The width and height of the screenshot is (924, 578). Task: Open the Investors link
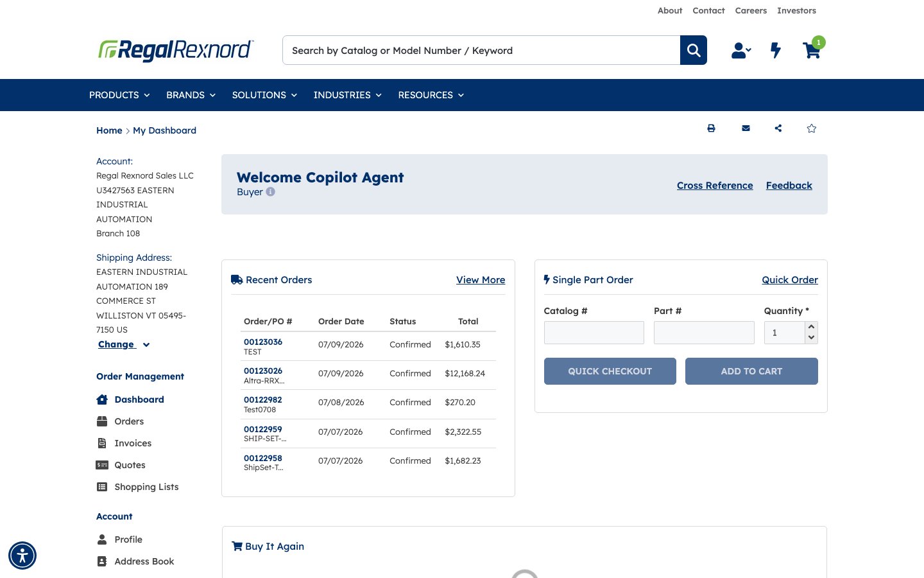tap(796, 11)
